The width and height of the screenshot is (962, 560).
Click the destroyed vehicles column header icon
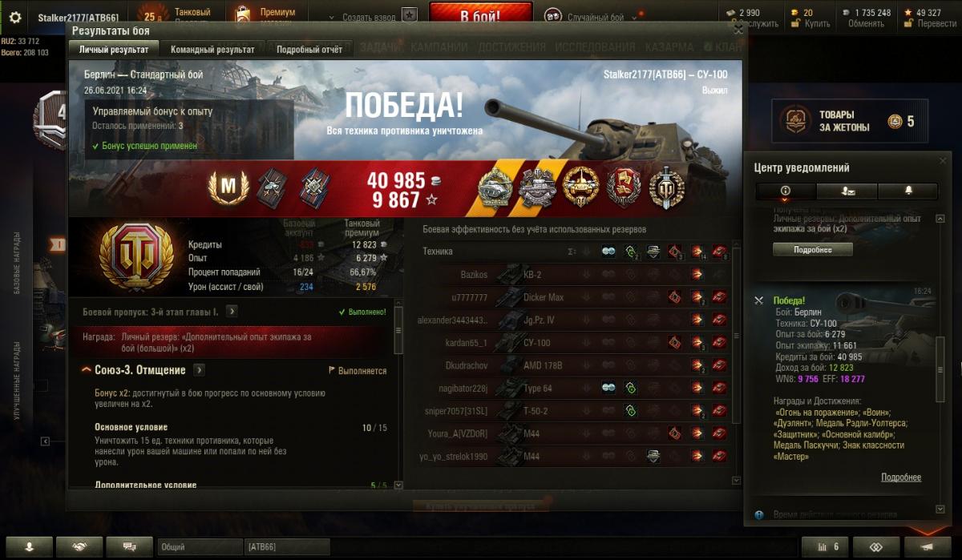720,252
